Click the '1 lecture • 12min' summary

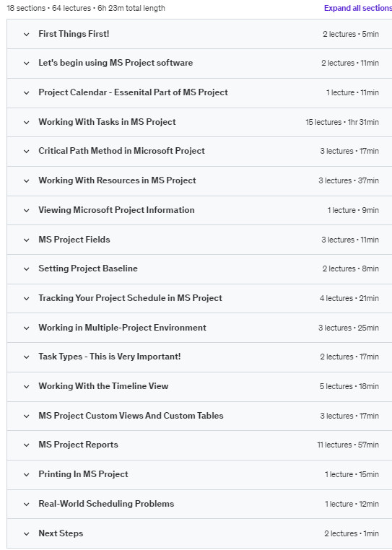pyautogui.click(x=352, y=504)
